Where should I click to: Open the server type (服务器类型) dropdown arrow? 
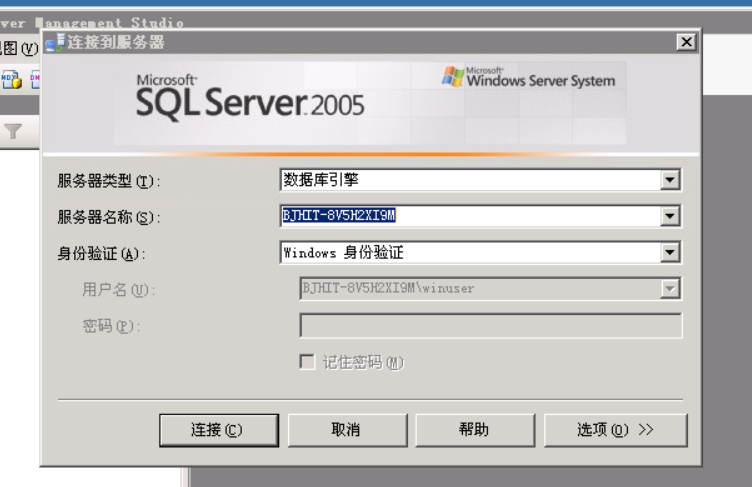point(670,180)
